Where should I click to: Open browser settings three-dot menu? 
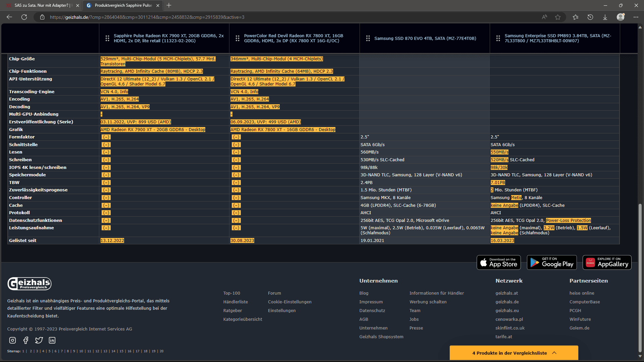coord(636,17)
